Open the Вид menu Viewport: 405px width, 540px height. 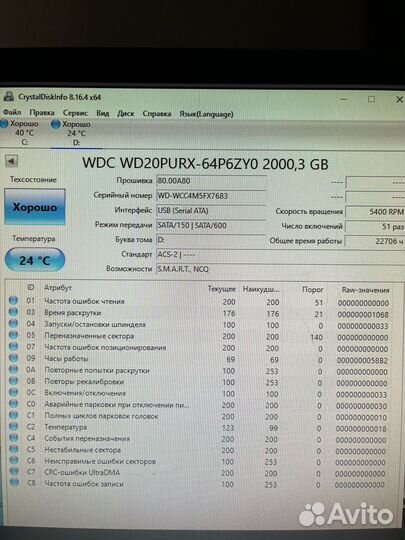(x=103, y=113)
